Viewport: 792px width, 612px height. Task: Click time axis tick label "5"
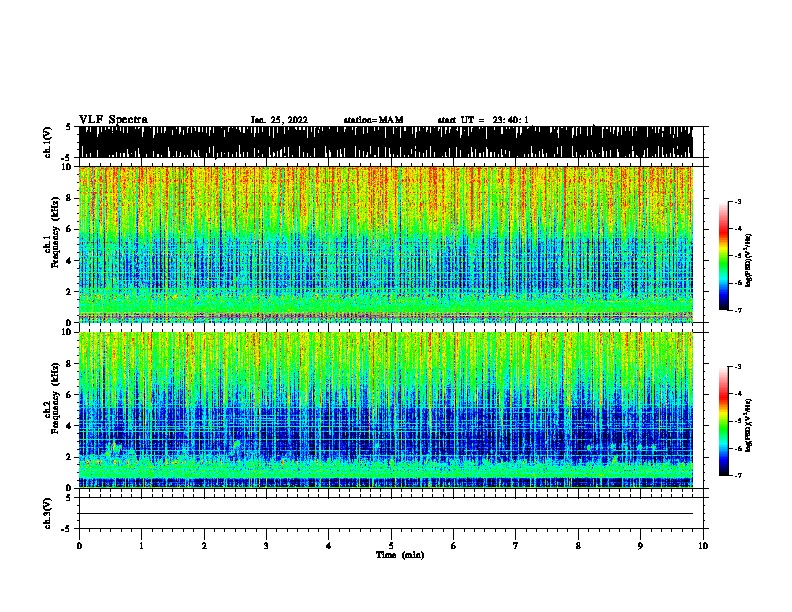point(391,546)
